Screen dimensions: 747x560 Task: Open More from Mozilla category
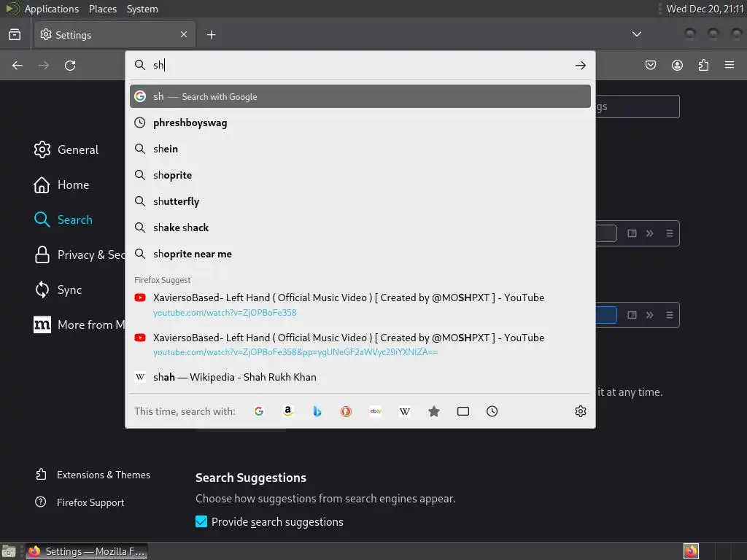point(79,324)
